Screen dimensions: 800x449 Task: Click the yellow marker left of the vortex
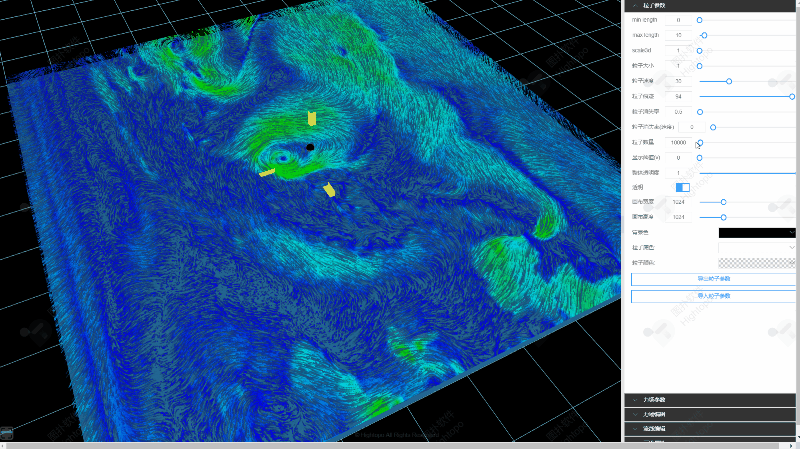267,173
